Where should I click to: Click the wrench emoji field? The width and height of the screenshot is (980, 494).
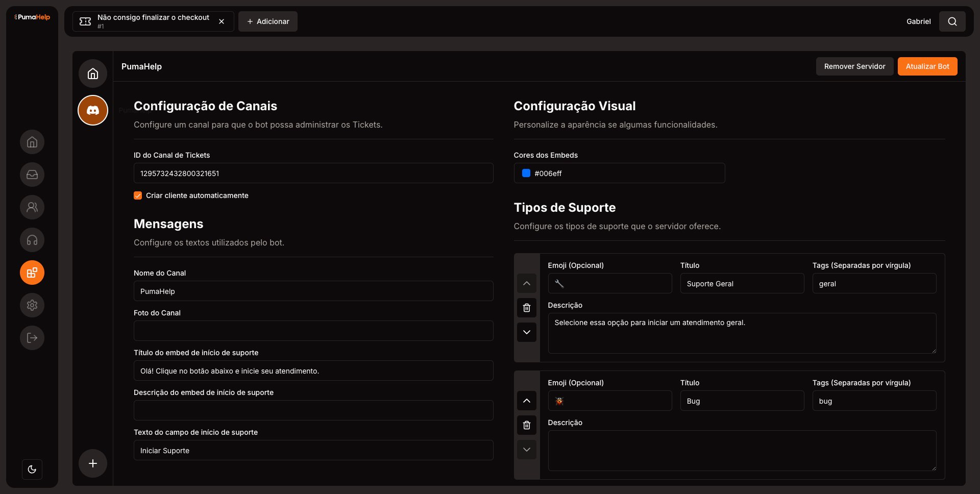(x=610, y=284)
